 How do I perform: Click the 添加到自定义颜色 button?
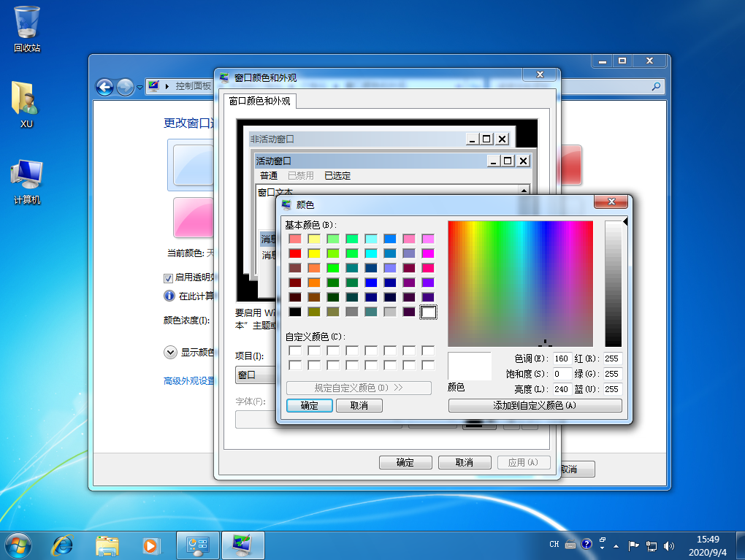(535, 405)
